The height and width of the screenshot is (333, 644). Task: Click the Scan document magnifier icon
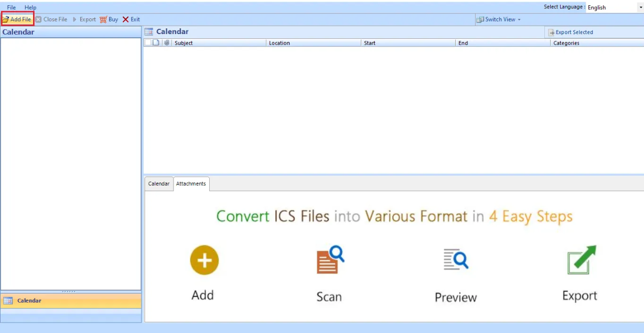[330, 260]
